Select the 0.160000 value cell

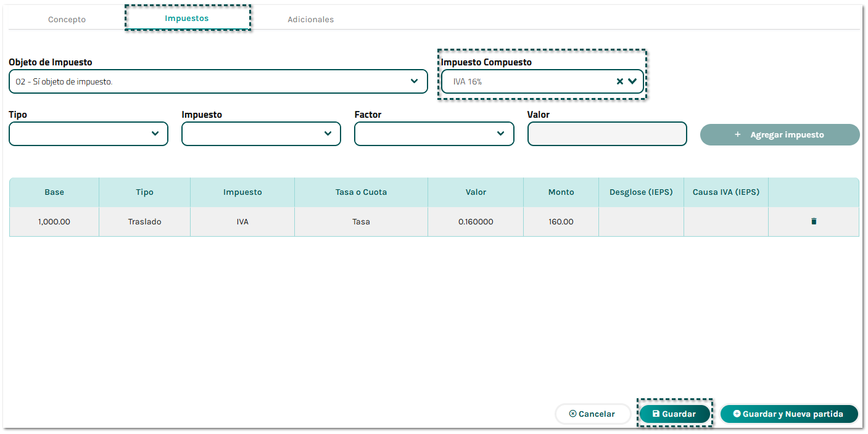click(x=476, y=221)
